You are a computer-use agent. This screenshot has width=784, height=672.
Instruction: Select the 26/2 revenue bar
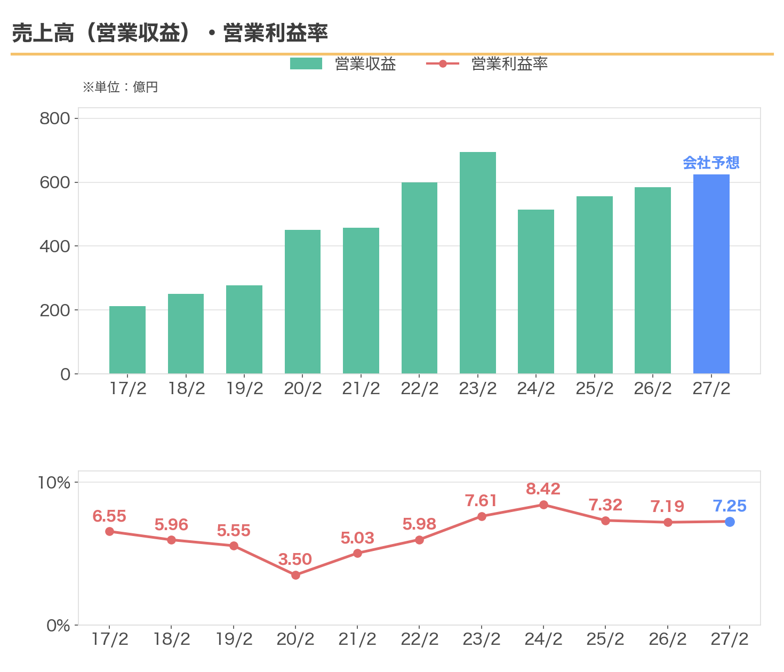click(653, 280)
